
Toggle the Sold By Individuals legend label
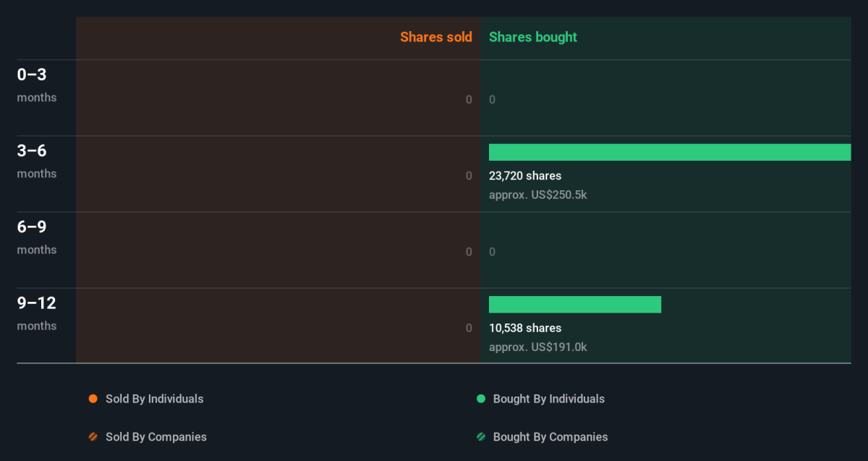154,399
